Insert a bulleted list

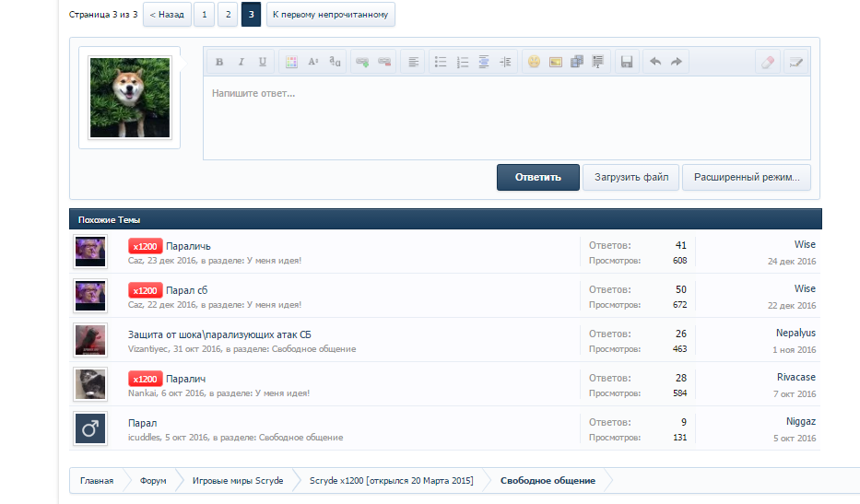tap(441, 62)
